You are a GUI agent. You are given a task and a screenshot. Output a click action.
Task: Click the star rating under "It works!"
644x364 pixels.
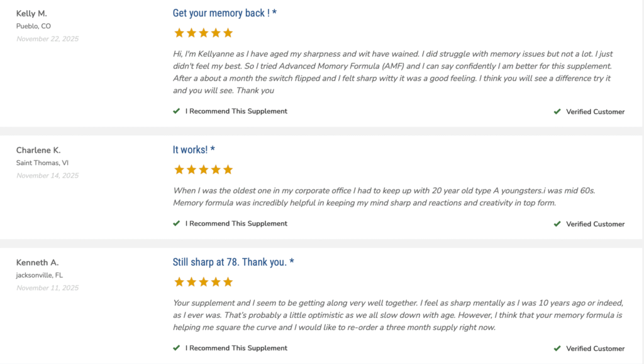coord(203,169)
